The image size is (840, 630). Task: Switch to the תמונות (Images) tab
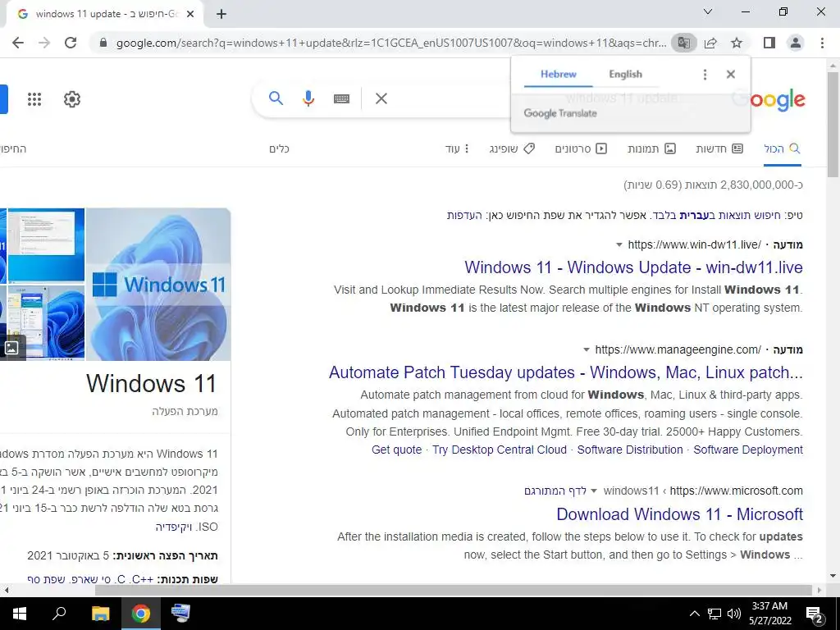coord(651,148)
